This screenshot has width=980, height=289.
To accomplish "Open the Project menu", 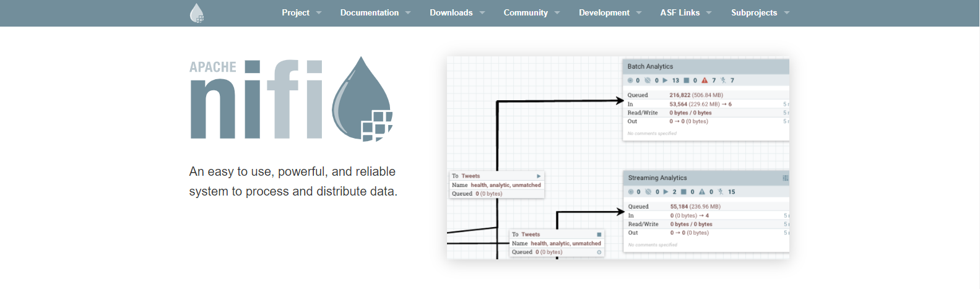I will pos(301,12).
